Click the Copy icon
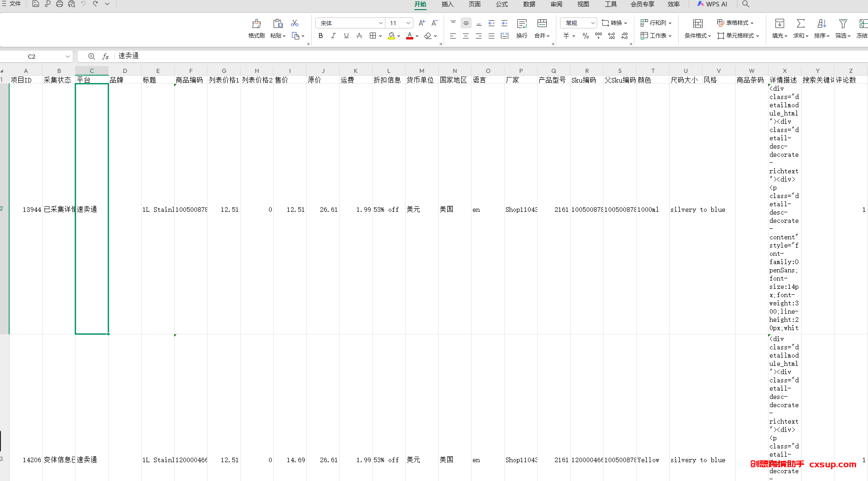Image resolution: width=868 pixels, height=481 pixels. coord(296,36)
